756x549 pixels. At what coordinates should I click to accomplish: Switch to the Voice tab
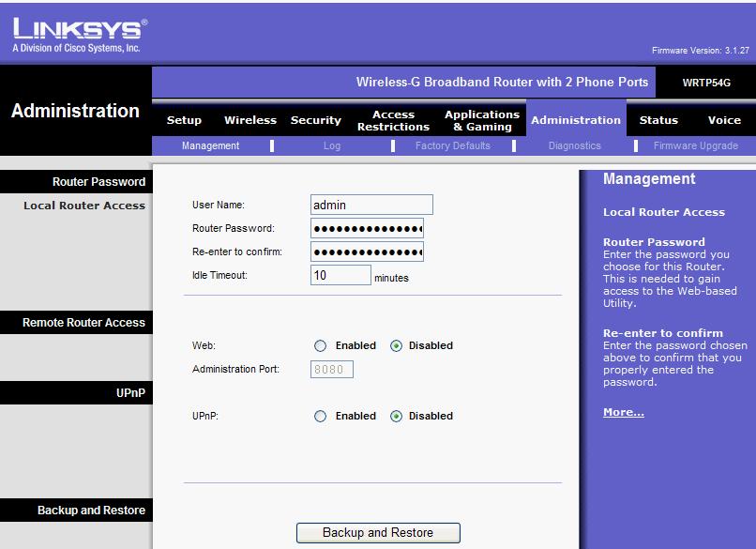coord(724,120)
